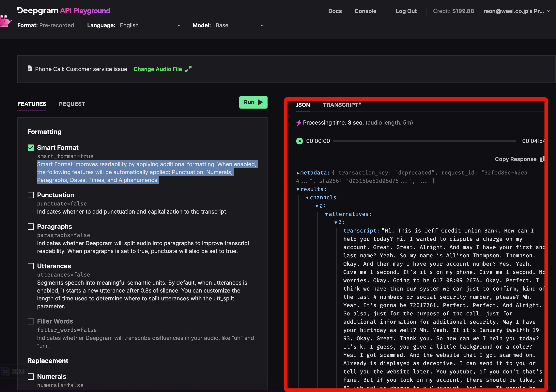The image size is (556, 392).
Task: Click the green Run button
Action: click(253, 102)
